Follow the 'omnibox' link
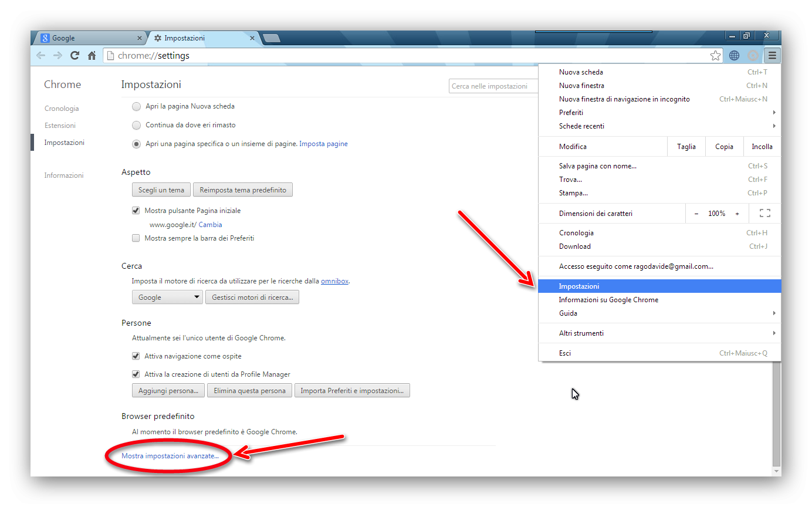Viewport: 812px width, 507px height. pyautogui.click(x=335, y=281)
